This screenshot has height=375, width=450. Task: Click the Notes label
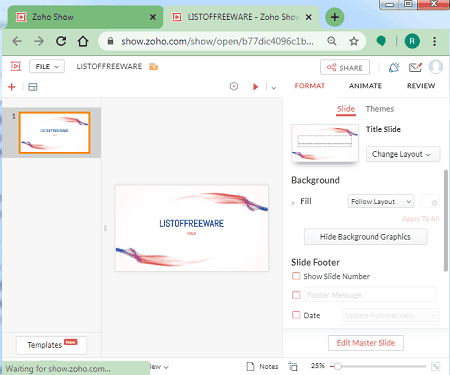(269, 366)
